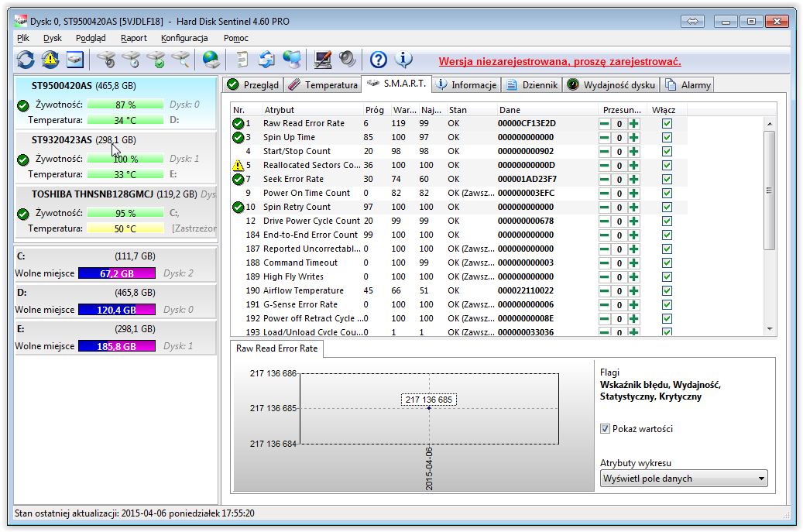The height and width of the screenshot is (532, 803).
Task: Click the warning icon on Reallocated Sectors row
Action: [x=238, y=166]
